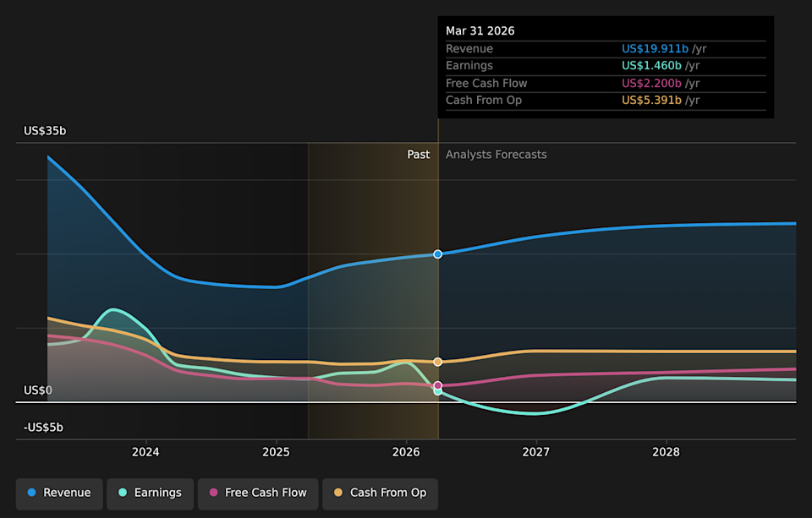Click the US$5.391b cash from op value
Viewport: 812px width, 518px height.
(651, 101)
